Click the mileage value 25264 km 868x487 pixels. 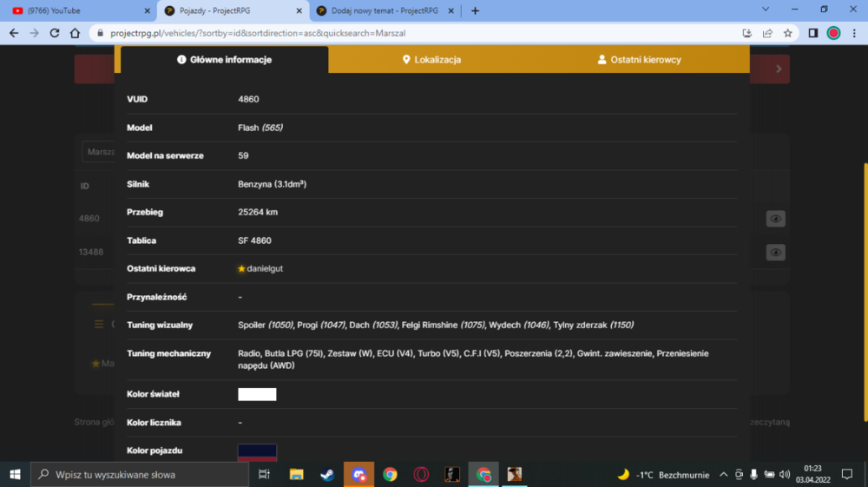(258, 212)
